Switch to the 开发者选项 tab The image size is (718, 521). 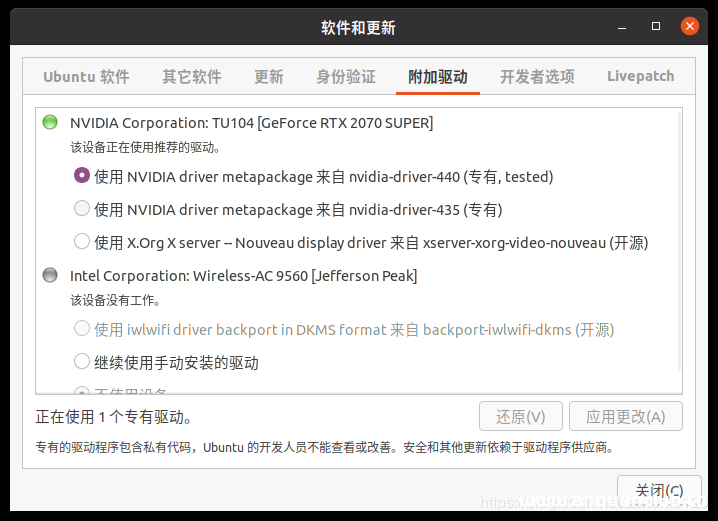tap(537, 76)
